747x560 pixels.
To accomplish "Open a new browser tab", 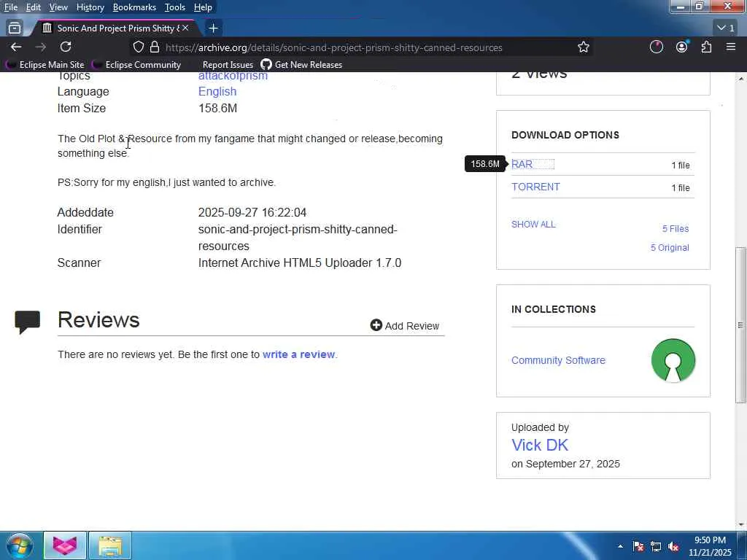I will (214, 28).
